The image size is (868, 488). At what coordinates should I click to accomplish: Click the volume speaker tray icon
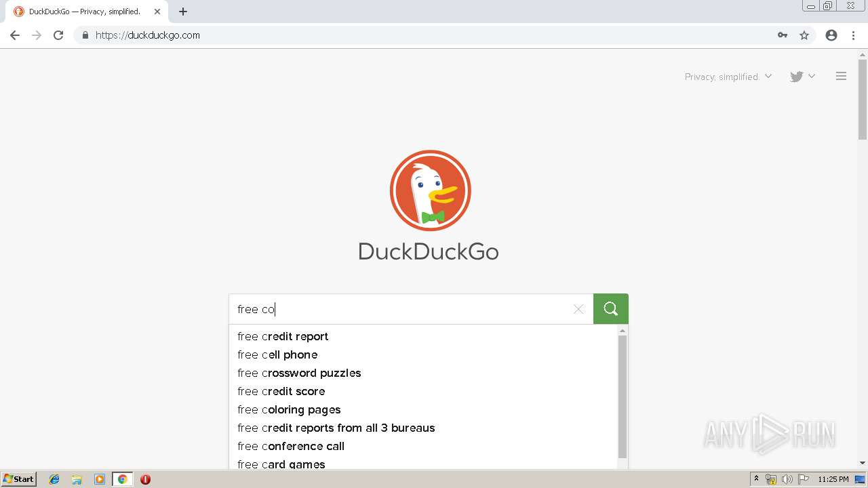[787, 479]
